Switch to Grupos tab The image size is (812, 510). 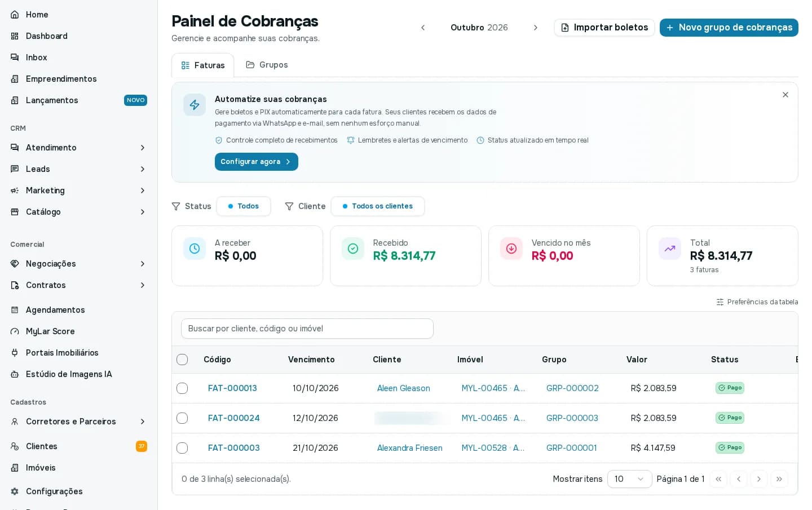pos(267,65)
